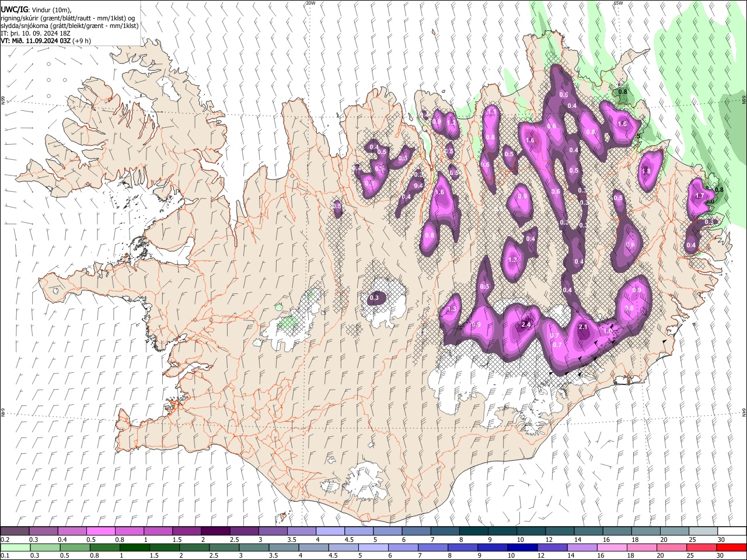
Task: Pick the light pink rain swatch between 16 and 18
Action: pyautogui.click(x=612, y=547)
